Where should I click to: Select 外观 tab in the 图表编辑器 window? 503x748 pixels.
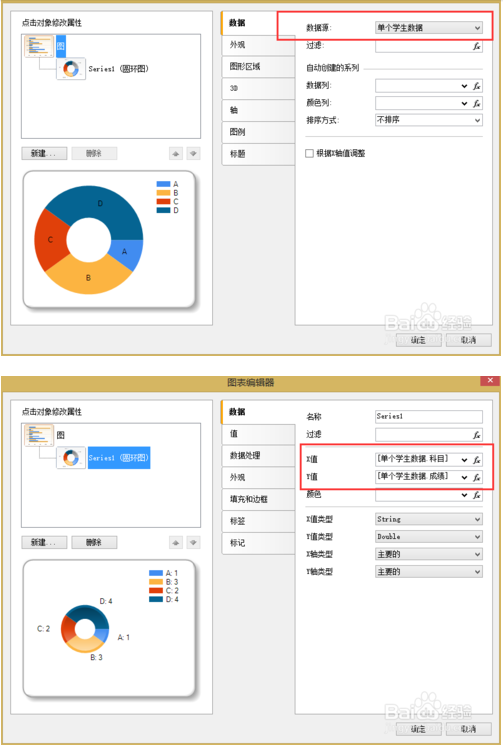tap(258, 477)
